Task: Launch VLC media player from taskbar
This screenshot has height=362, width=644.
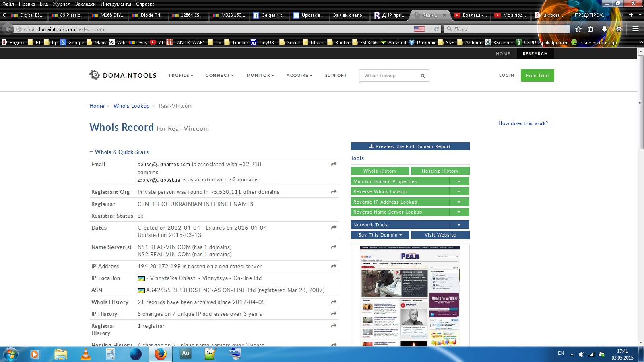Action: 85,354
